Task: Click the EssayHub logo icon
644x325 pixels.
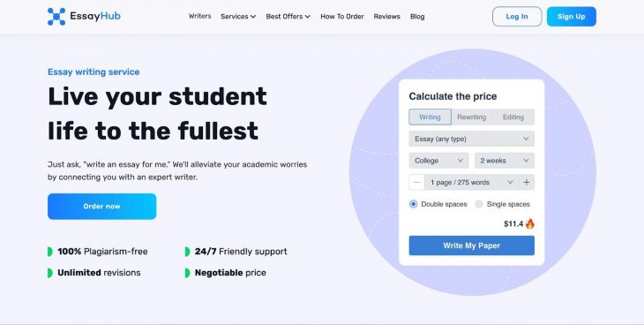Action: pos(56,17)
